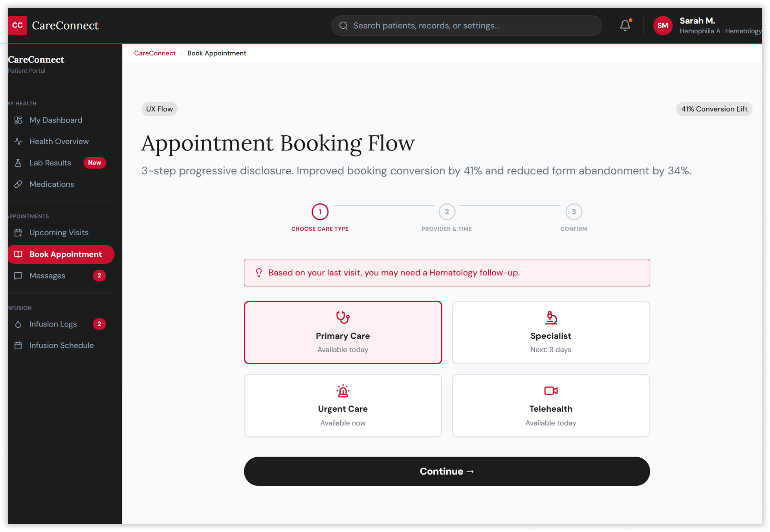
Task: Open Lab Results in sidebar
Action: tap(50, 163)
